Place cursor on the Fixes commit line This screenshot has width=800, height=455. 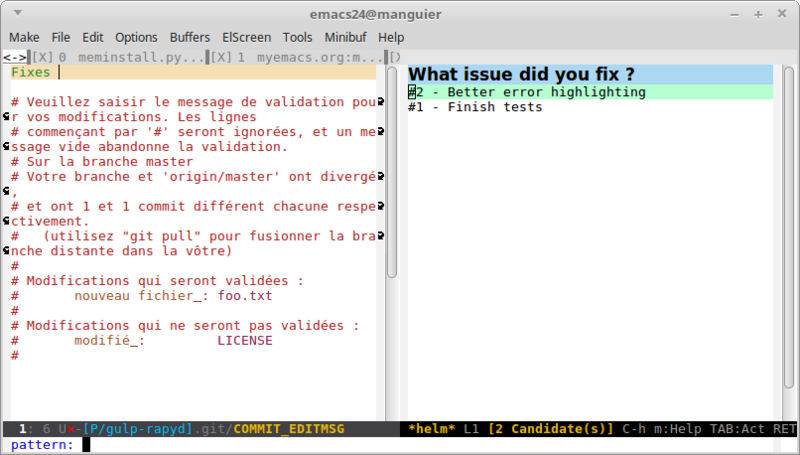coord(193,72)
